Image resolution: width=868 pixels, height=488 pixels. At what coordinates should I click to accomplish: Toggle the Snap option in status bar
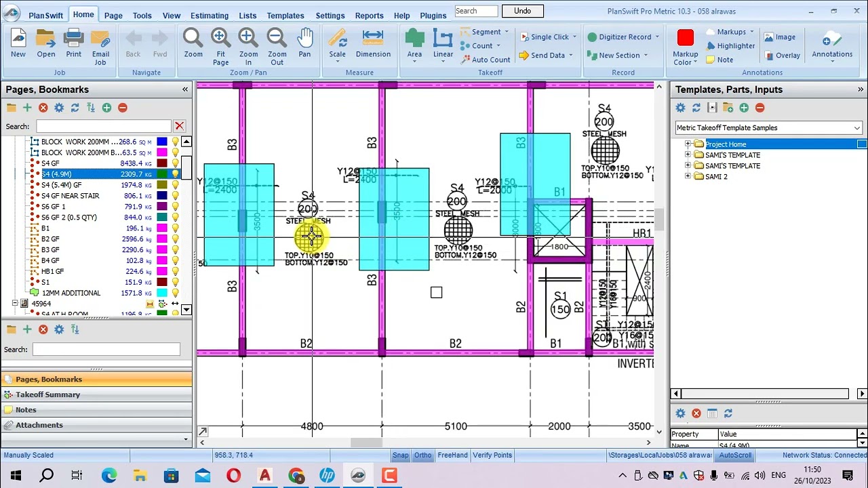[x=400, y=455]
